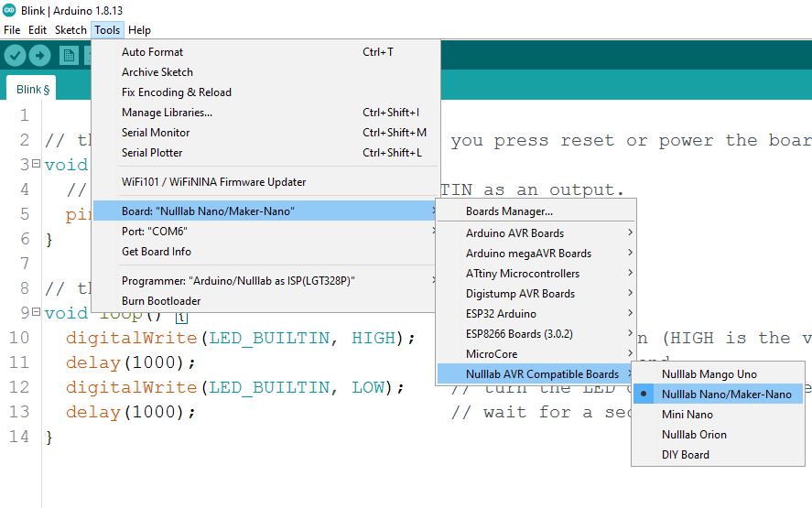Click the Arduino logo in title bar
The width and height of the screenshot is (812, 508).
[x=8, y=9]
